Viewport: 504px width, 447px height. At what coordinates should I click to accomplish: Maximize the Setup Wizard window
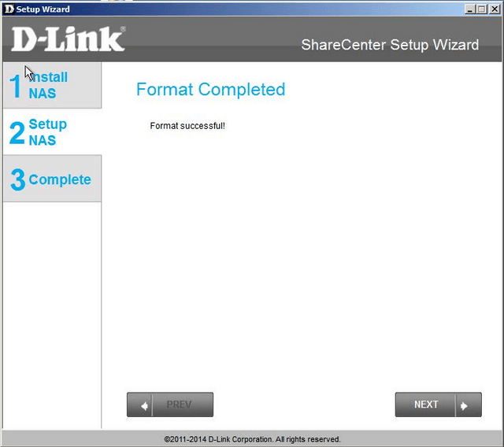pos(481,9)
